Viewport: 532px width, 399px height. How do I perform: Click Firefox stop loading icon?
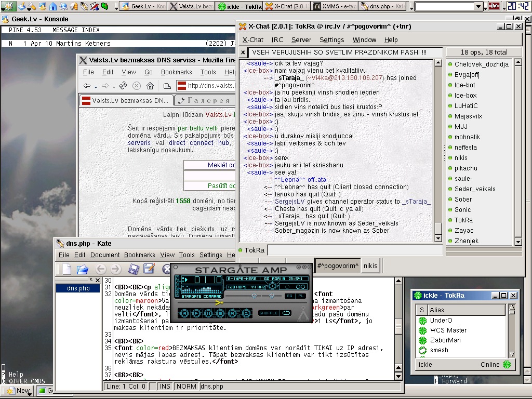(x=137, y=86)
